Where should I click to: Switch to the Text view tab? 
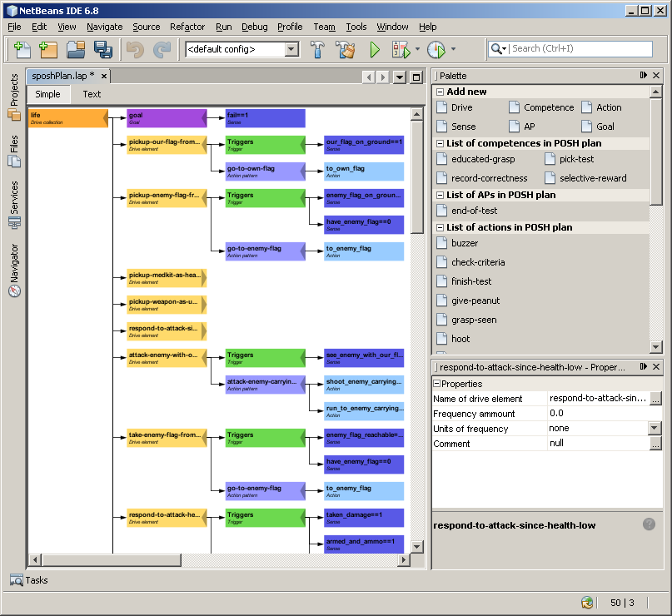point(92,94)
